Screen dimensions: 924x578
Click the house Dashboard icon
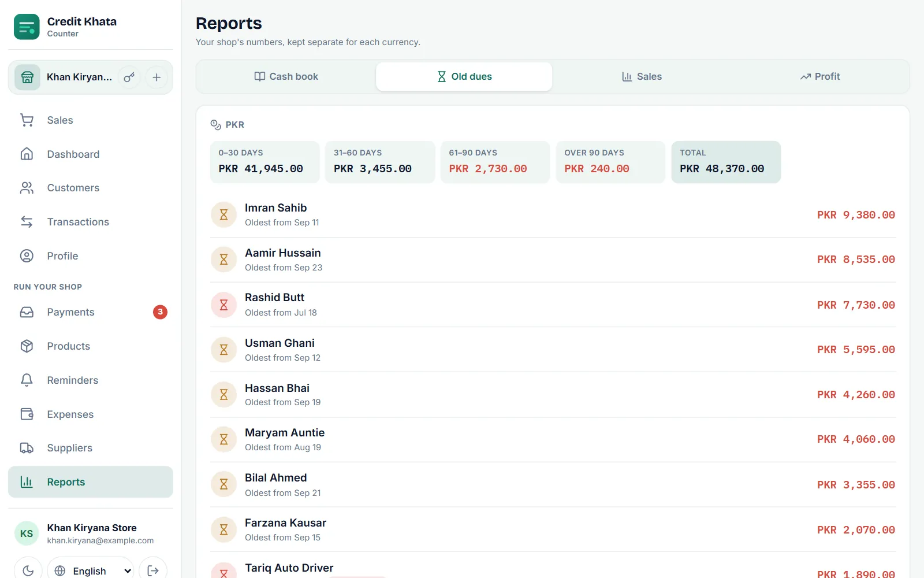pos(27,154)
